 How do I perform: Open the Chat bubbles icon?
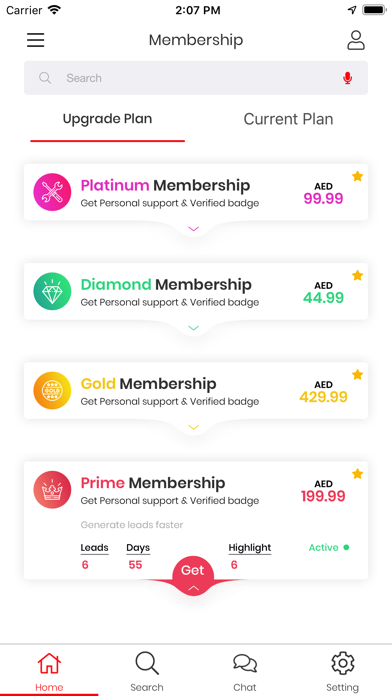245,664
